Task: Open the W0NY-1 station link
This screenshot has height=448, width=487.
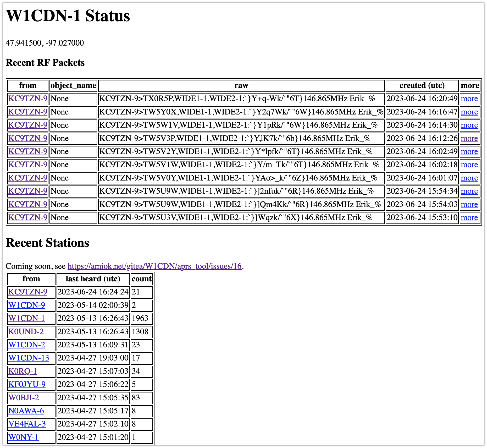Action: [x=24, y=437]
